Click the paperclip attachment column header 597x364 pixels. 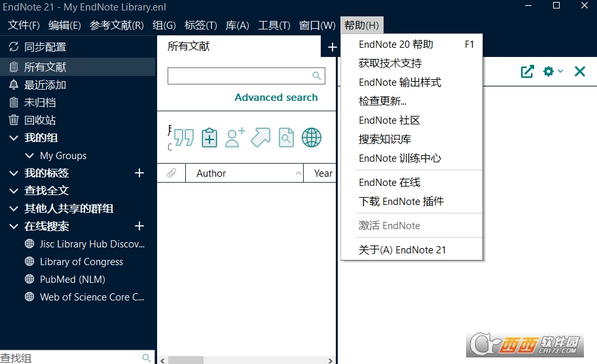click(x=172, y=173)
